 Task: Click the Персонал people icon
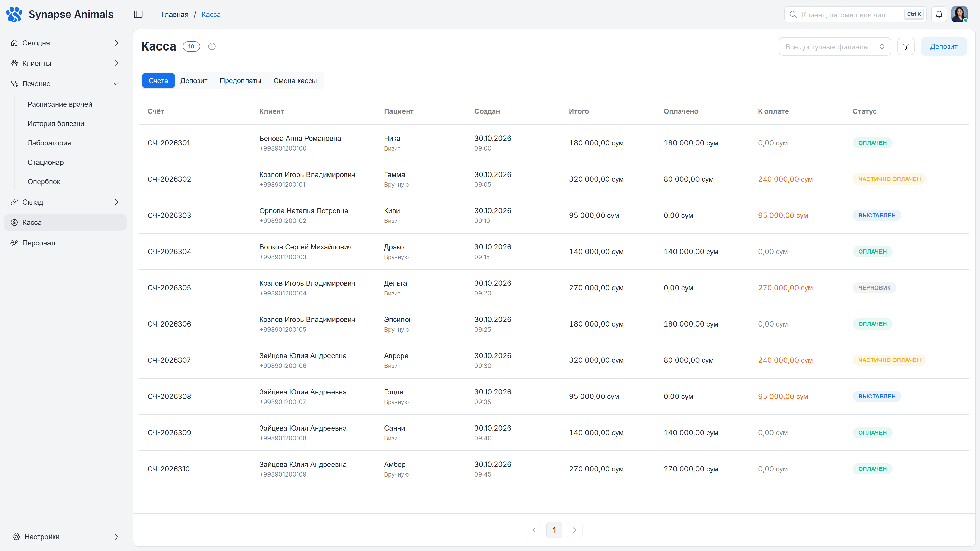15,243
